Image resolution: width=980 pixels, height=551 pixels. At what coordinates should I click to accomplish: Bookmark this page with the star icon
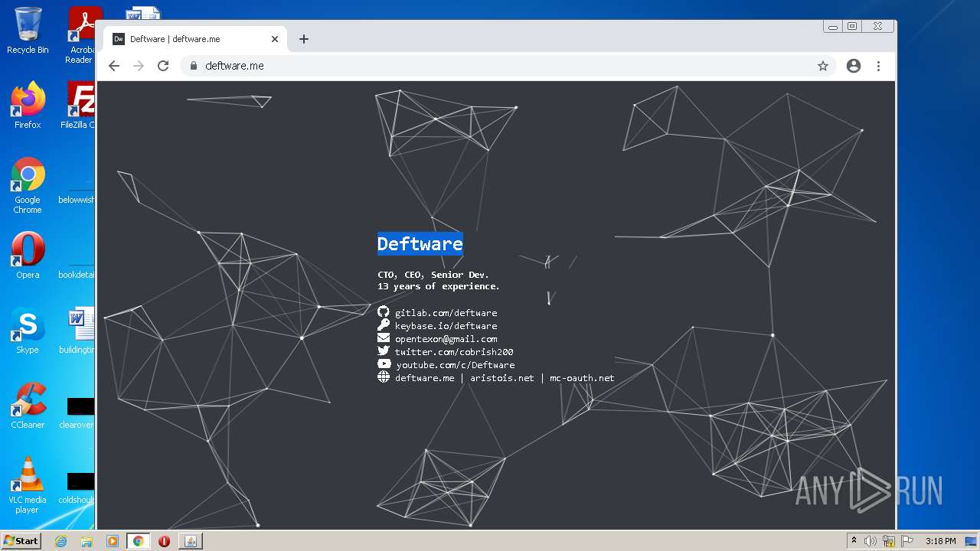[823, 66]
